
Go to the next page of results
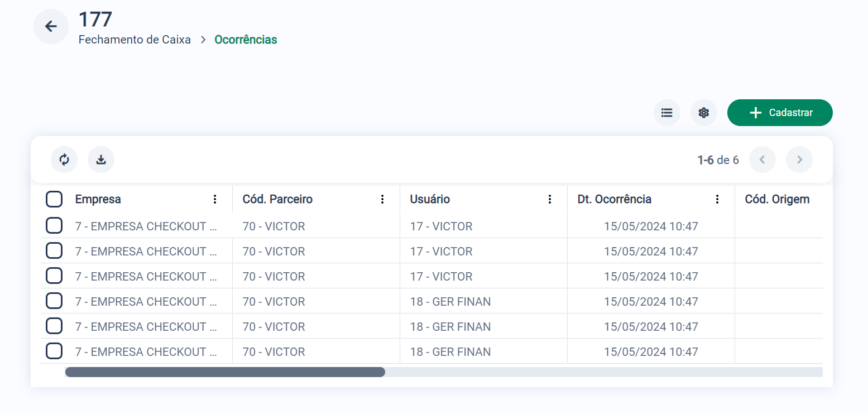tap(799, 160)
